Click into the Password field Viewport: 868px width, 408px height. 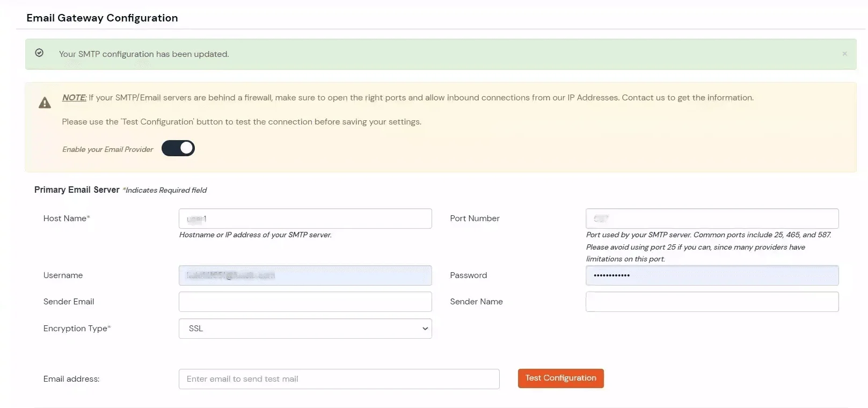click(x=712, y=275)
